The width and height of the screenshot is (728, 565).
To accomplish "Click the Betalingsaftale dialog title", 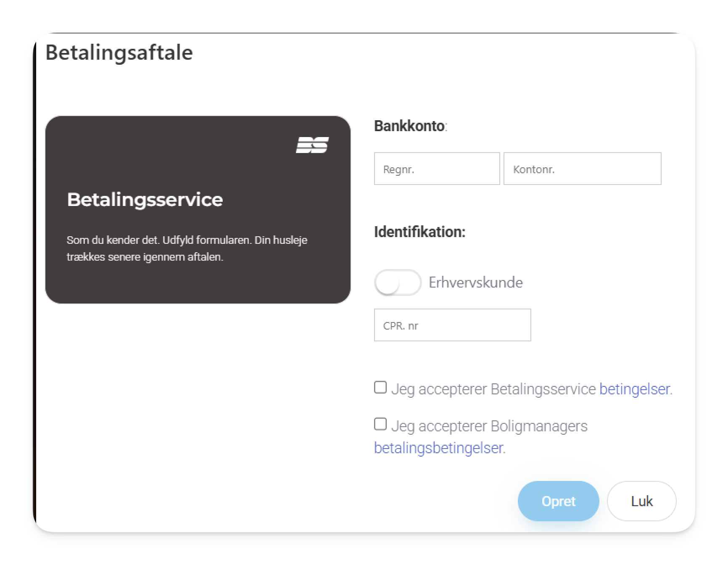I will 119,53.
